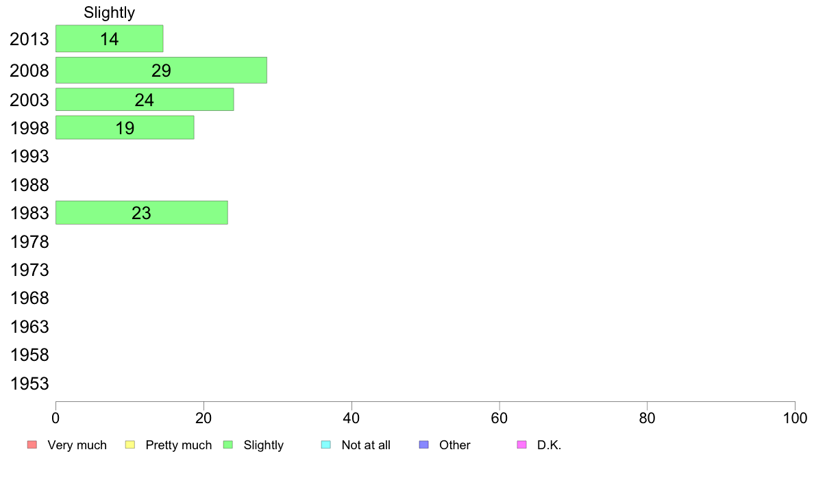Click the green Slightly legend swatch
This screenshot has height=504, width=814.
point(228,445)
